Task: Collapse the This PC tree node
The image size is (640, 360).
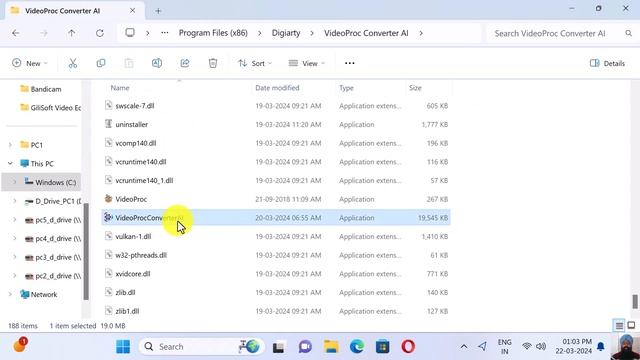Action: tap(10, 164)
